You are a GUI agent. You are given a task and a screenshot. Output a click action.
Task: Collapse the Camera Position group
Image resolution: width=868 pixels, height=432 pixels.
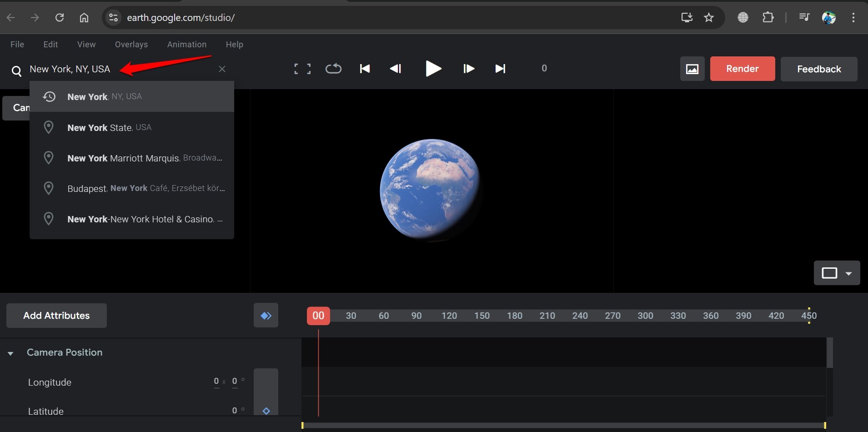pos(10,353)
